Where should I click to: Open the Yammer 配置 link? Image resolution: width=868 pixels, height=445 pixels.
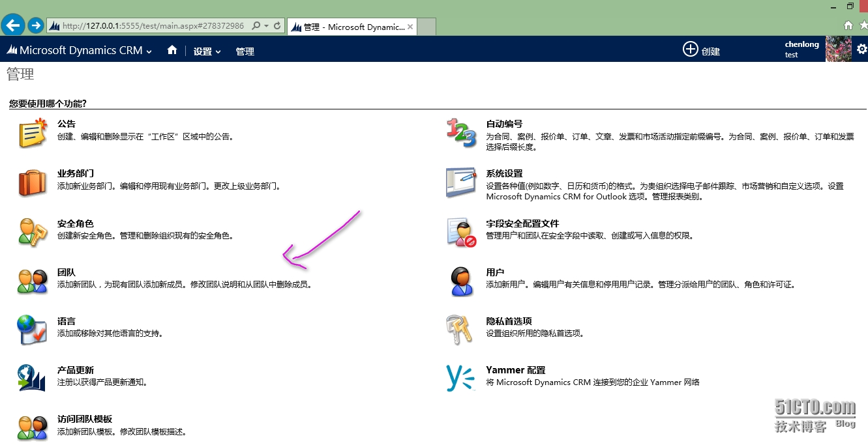click(515, 369)
